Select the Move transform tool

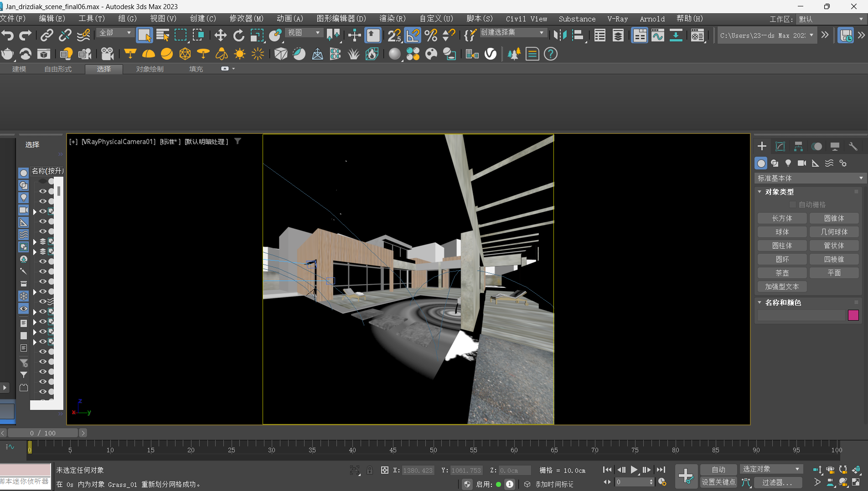[x=221, y=36]
